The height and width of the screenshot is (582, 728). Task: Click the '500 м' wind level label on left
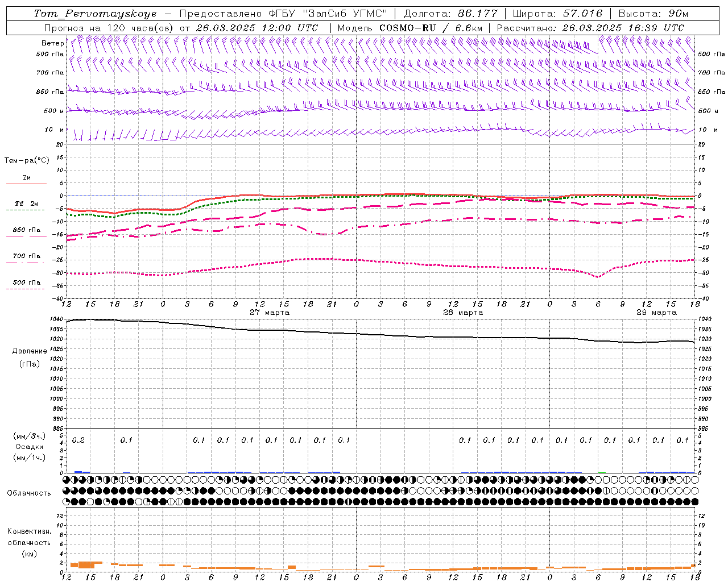pos(54,111)
